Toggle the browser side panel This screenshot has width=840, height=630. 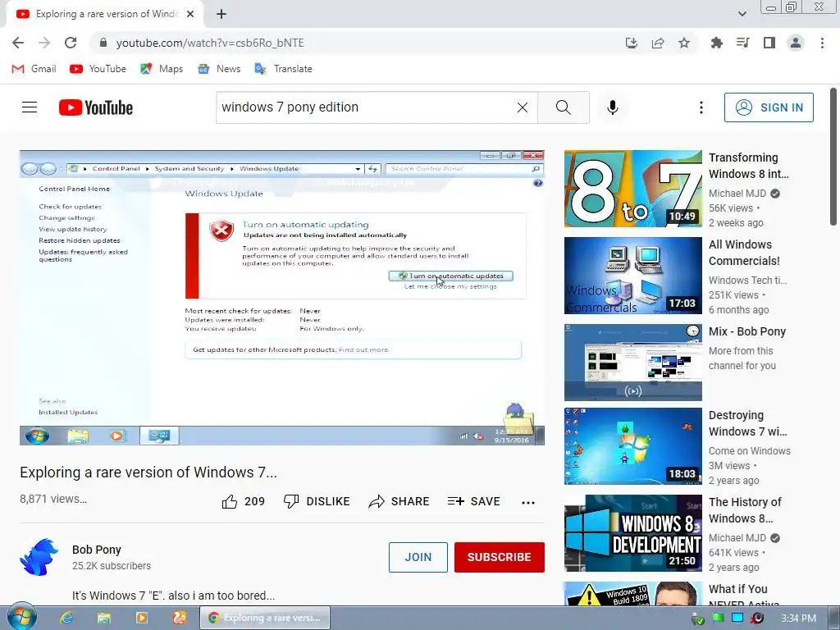[769, 43]
